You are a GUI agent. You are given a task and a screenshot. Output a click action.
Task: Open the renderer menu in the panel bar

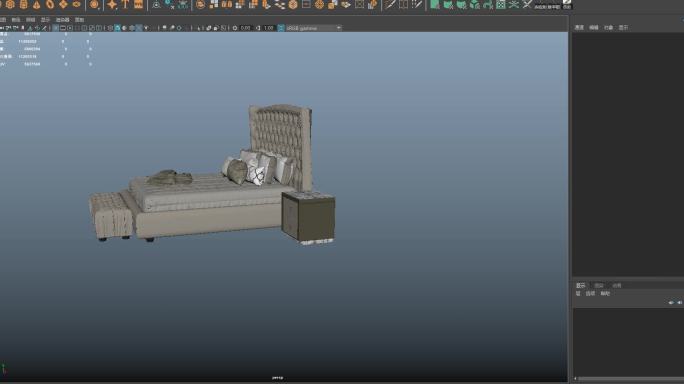click(x=62, y=20)
